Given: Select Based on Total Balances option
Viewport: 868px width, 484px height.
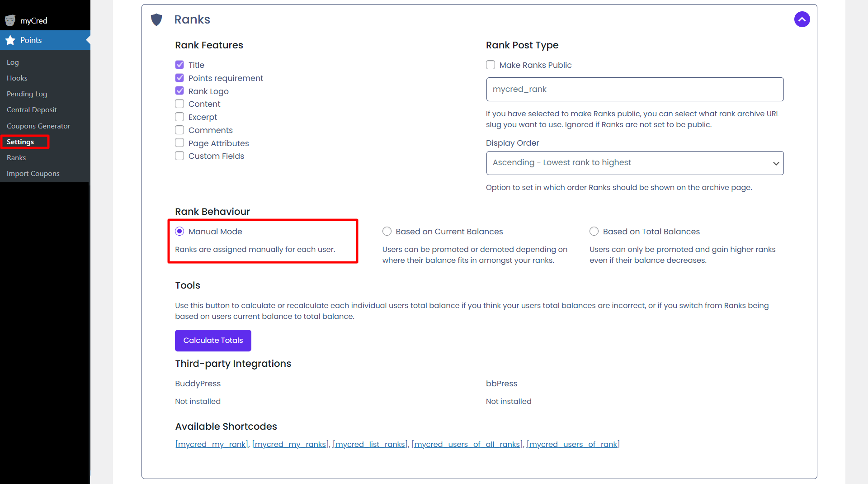Looking at the screenshot, I should click(594, 232).
